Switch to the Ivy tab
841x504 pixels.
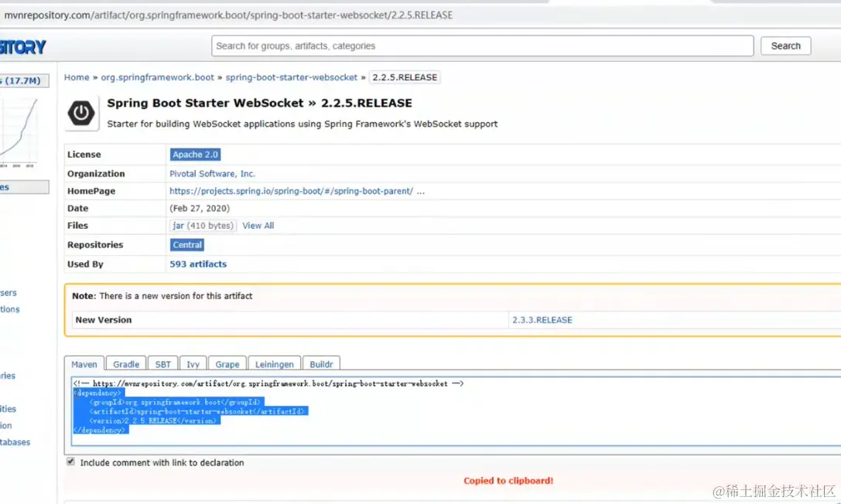tap(193, 363)
